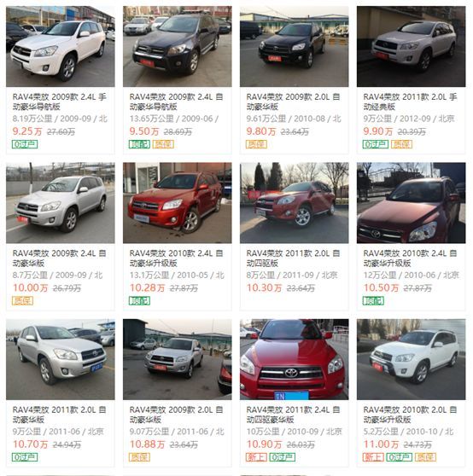This screenshot has height=476, width=473.
Task: Open the RAV4荣放 2009款 2.4L 手动豪华导航版 title link
Action: pos(59,102)
